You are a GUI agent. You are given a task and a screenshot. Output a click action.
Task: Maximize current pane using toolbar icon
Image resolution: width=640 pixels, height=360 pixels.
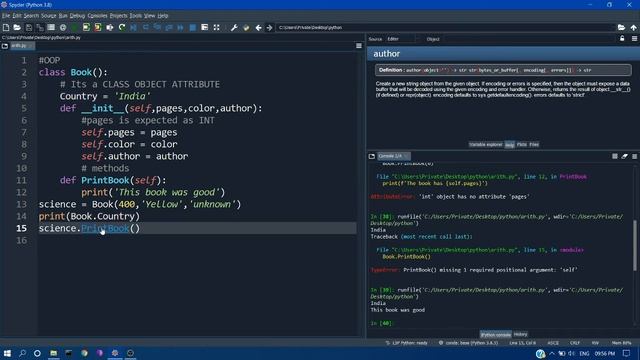(204, 27)
